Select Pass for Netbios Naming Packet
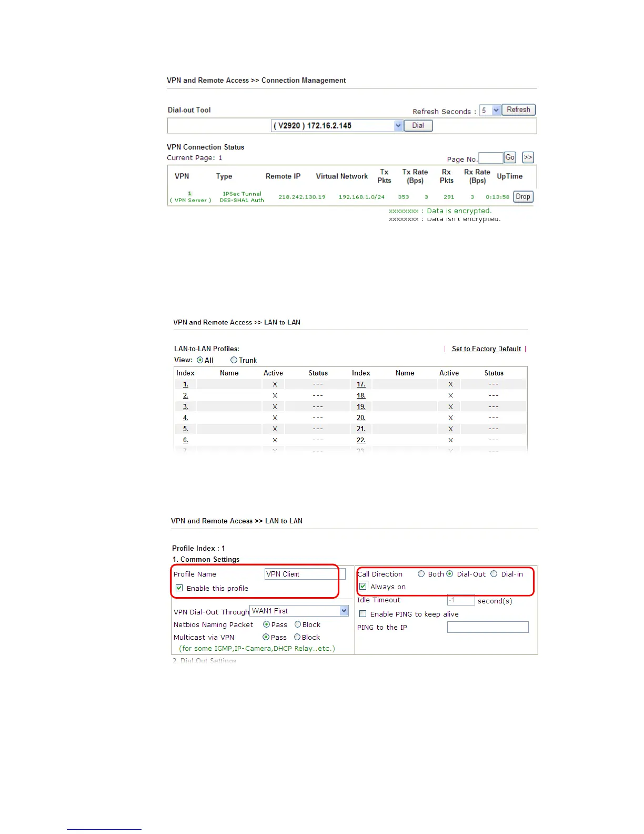The width and height of the screenshot is (644, 834). [266, 624]
